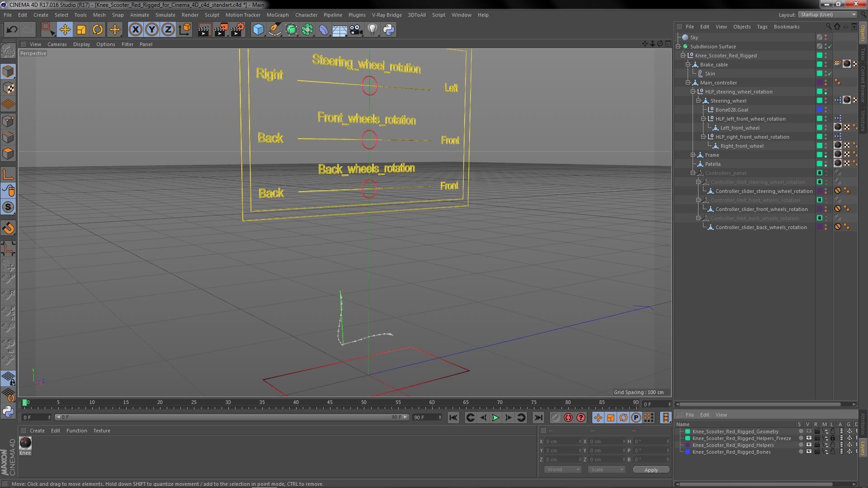Select Patella object in tree
Image resolution: width=868 pixels, height=488 pixels.
(712, 164)
